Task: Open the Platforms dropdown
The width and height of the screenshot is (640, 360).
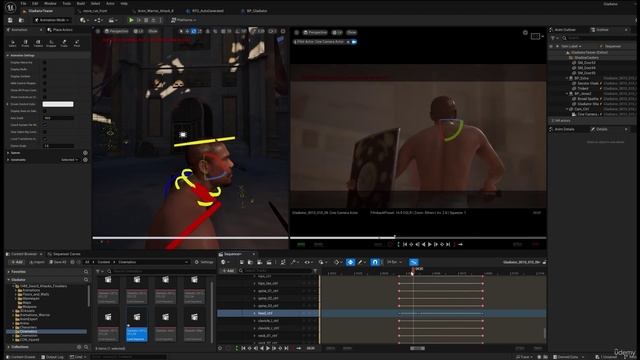Action: point(184,20)
